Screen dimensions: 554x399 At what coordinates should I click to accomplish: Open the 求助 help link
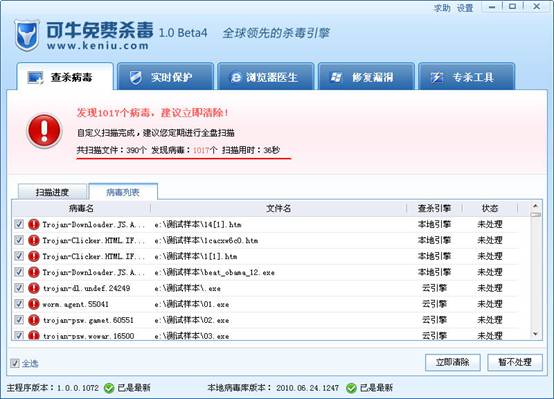tap(442, 8)
